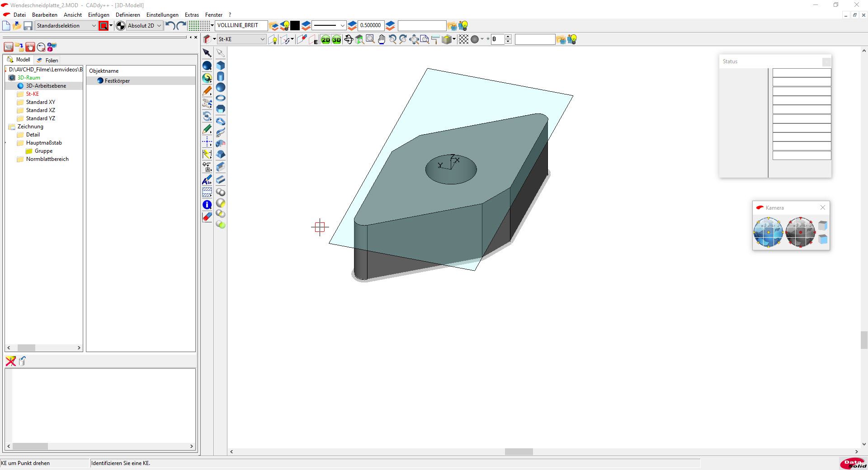Toggle the crosshatch transparency pattern icon
This screenshot has width=868, height=470.
(463, 40)
